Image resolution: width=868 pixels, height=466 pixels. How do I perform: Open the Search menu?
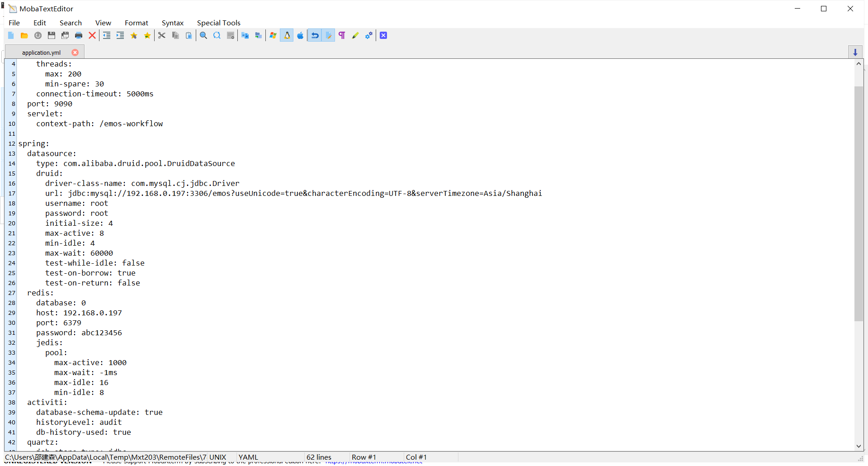71,23
